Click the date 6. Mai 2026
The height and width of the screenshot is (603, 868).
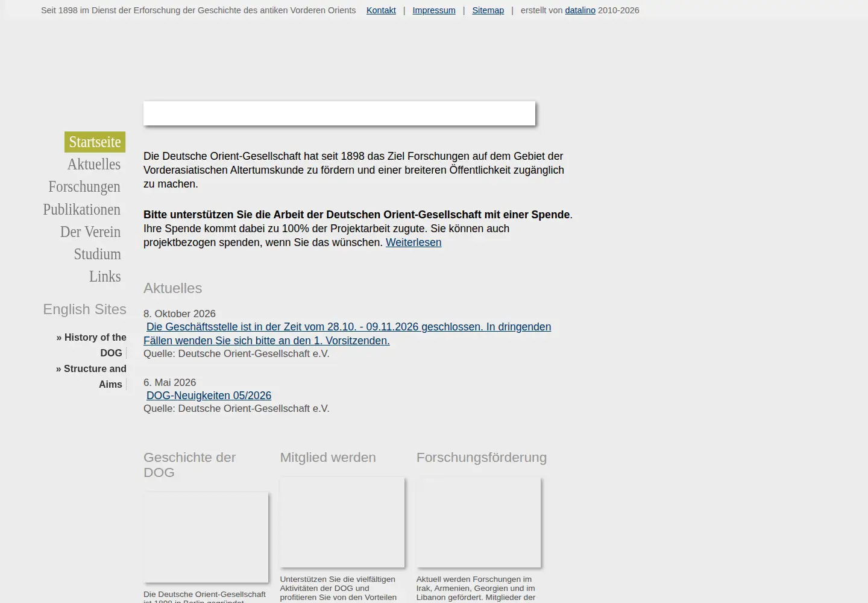tap(170, 382)
